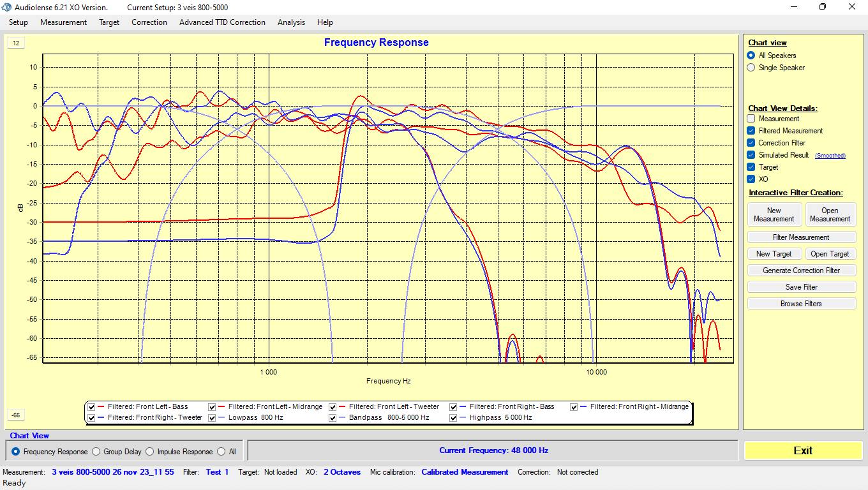Viewport: 868px width, 490px height.
Task: Click the New Measurement button
Action: (774, 214)
